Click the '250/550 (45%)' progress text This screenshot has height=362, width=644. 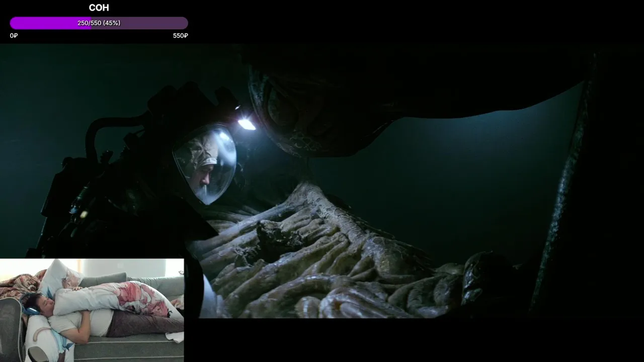coord(99,23)
